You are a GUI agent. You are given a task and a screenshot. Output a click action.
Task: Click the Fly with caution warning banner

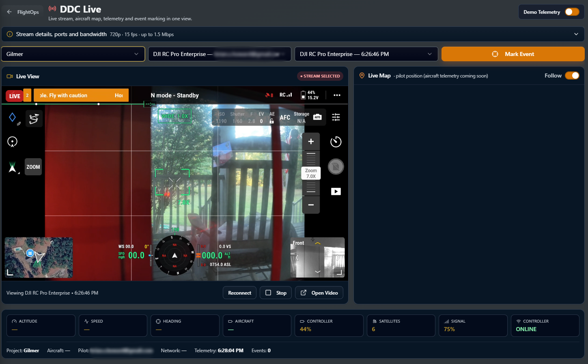pyautogui.click(x=81, y=95)
